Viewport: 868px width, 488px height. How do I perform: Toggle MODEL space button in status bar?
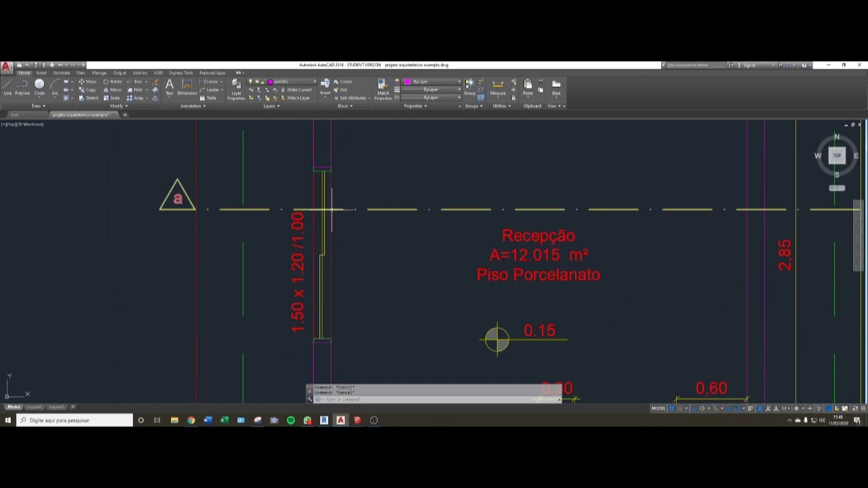pyautogui.click(x=658, y=408)
